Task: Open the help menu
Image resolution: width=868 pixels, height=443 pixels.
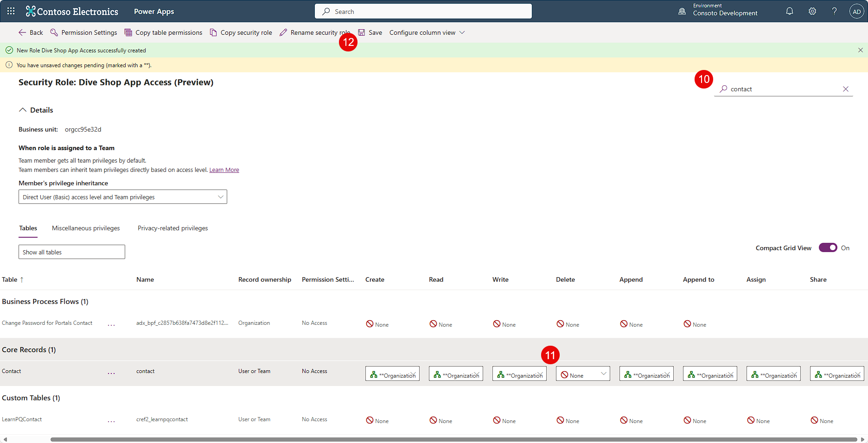Action: click(x=834, y=11)
